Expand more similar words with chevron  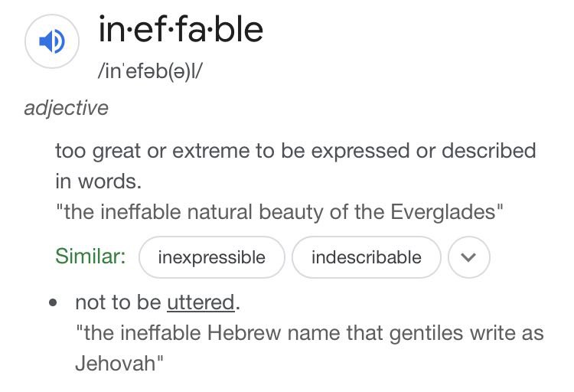pyautogui.click(x=468, y=257)
